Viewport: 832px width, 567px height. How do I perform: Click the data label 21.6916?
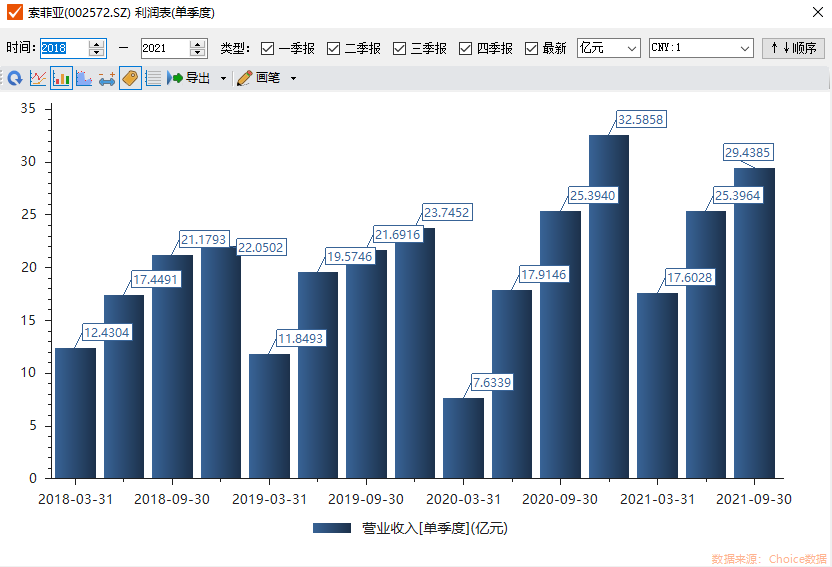(397, 234)
